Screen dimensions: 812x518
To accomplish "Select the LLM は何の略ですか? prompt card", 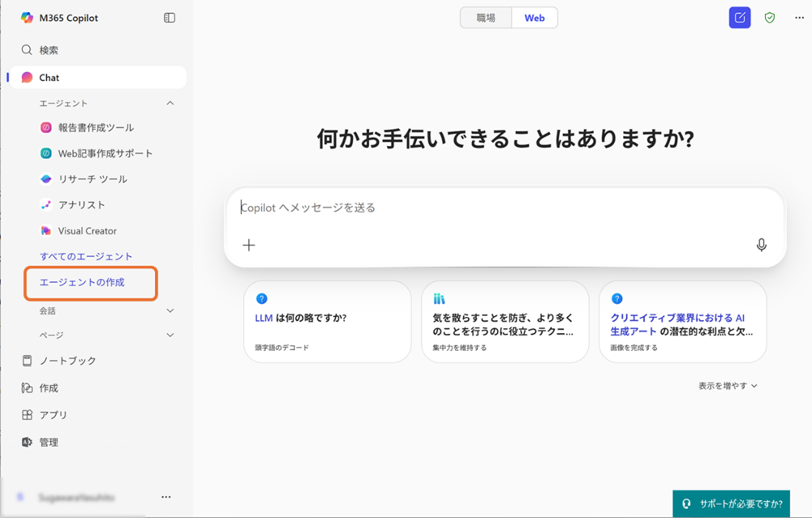I will tap(327, 322).
